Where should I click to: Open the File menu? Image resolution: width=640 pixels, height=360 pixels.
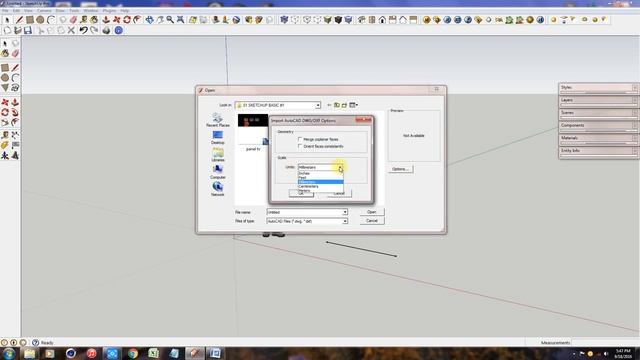click(5, 11)
